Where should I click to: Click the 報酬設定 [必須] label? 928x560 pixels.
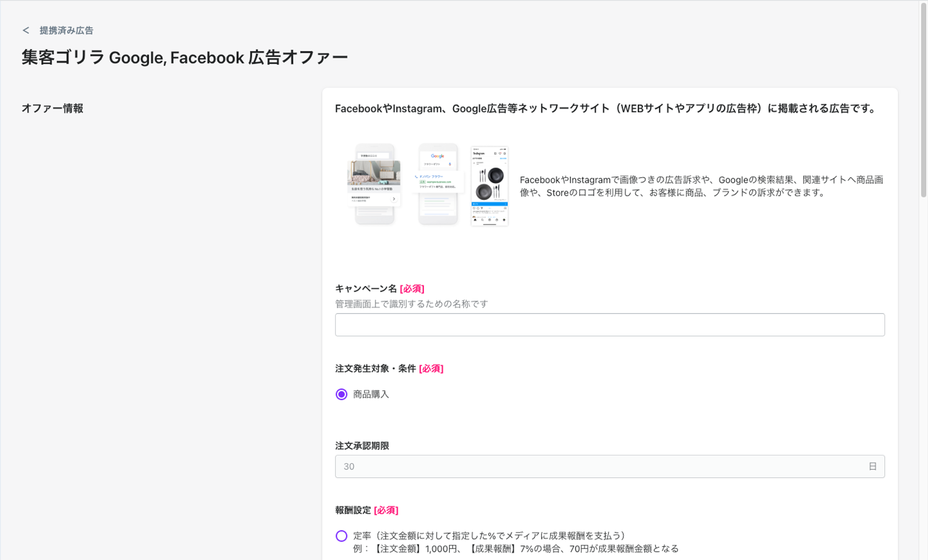(367, 510)
